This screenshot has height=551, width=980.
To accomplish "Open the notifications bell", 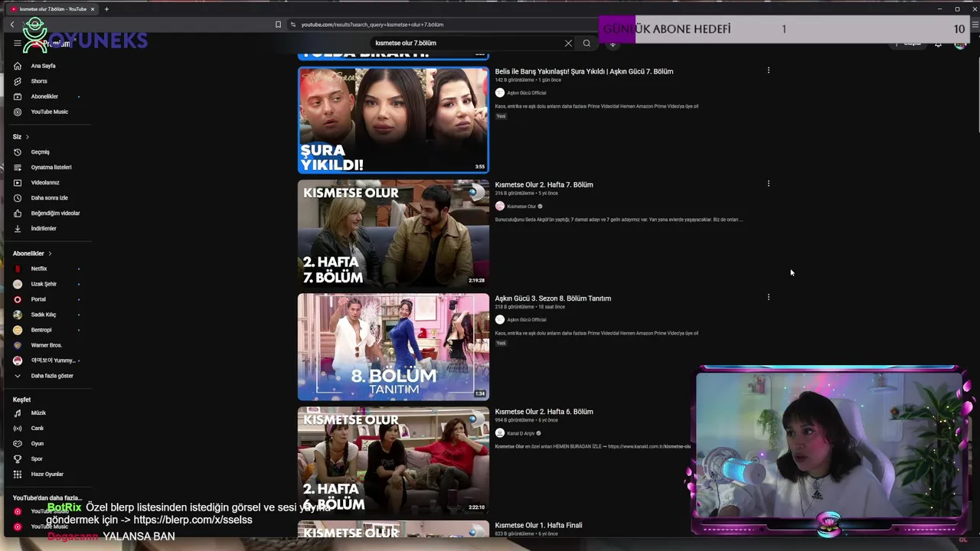I will (x=938, y=44).
